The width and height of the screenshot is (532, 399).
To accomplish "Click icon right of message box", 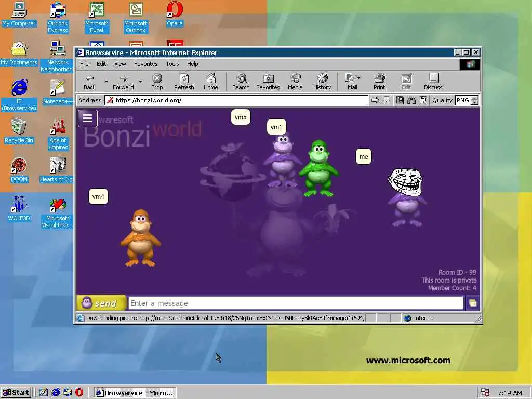I will click(472, 303).
